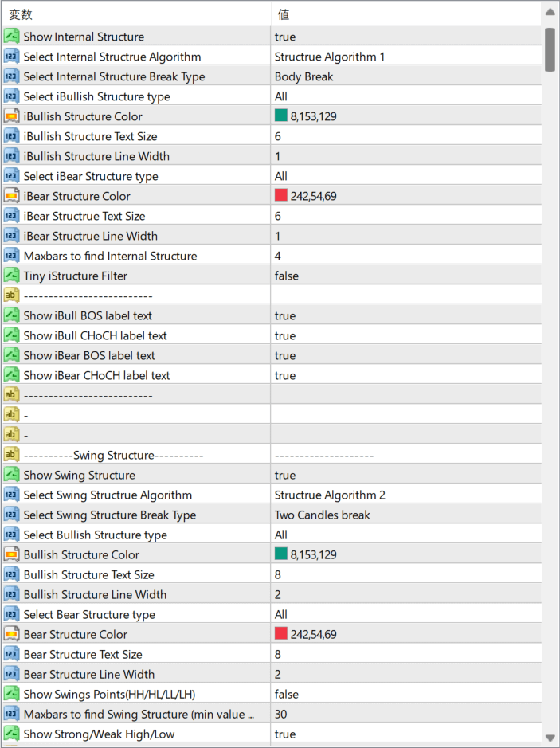This screenshot has height=748, width=560.
Task: Click the color icon beside Bear Structure Color
Action: pyautogui.click(x=11, y=634)
